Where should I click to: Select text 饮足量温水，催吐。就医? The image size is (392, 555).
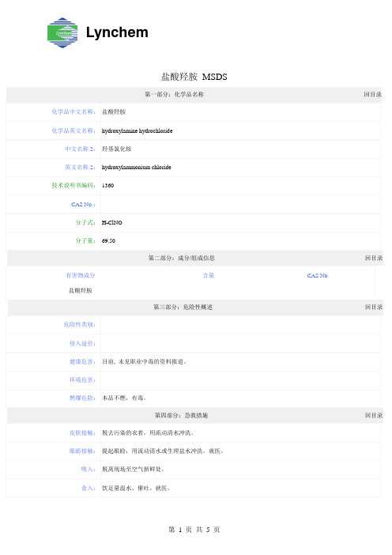click(x=136, y=488)
